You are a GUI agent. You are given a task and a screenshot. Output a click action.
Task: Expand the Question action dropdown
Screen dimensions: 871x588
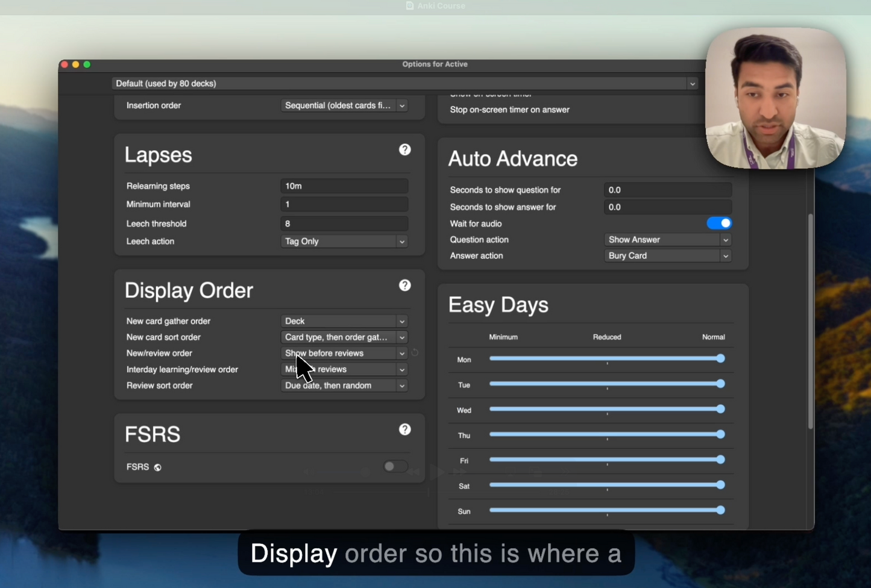(x=667, y=240)
